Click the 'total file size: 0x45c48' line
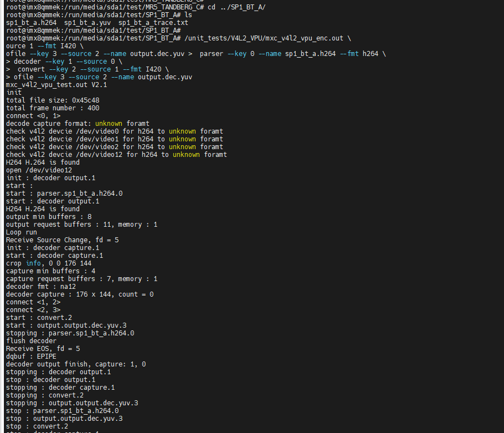504x433 pixels. pos(53,100)
